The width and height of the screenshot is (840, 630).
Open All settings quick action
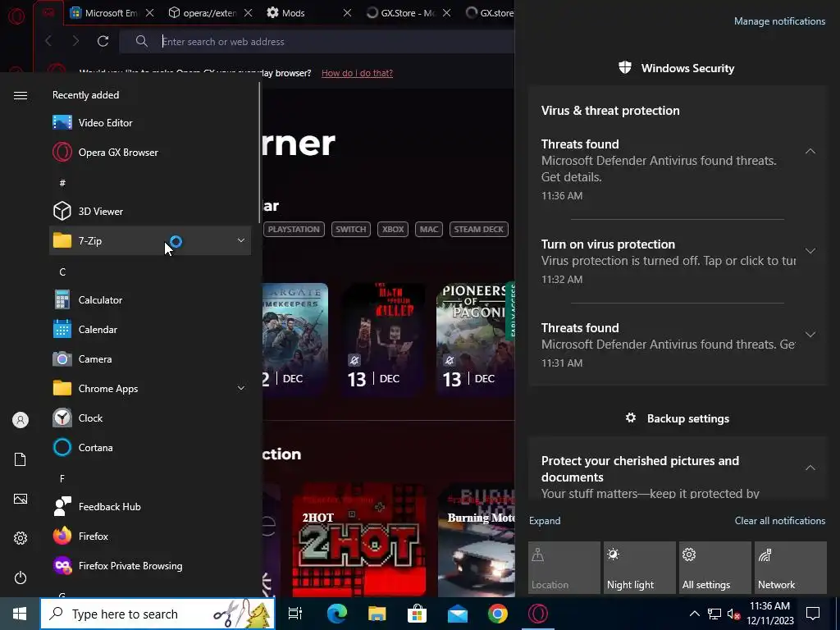coord(715,568)
